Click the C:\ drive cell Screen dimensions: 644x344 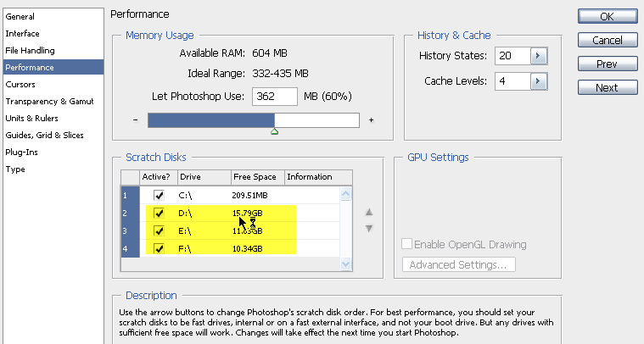[x=185, y=196]
